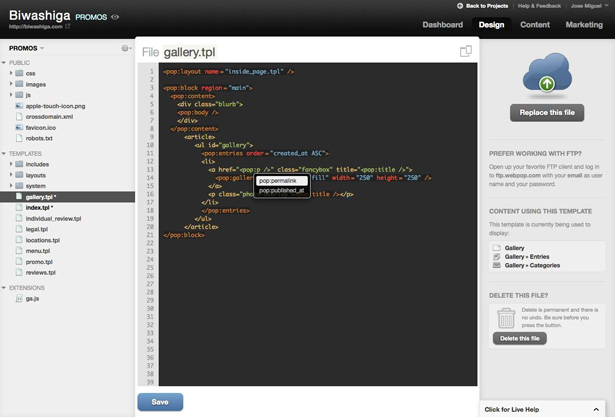Choose pop:published_at autocomplete suggestion
This screenshot has width=615, height=417.
(282, 190)
